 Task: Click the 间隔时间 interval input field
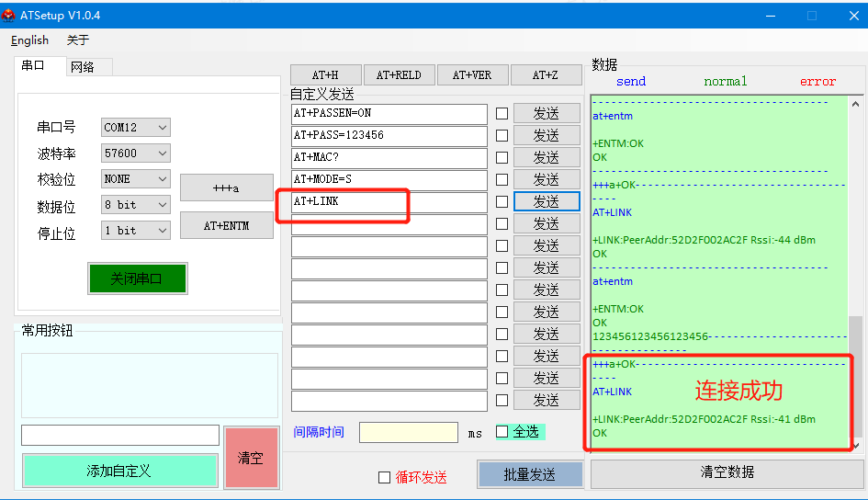(x=408, y=432)
